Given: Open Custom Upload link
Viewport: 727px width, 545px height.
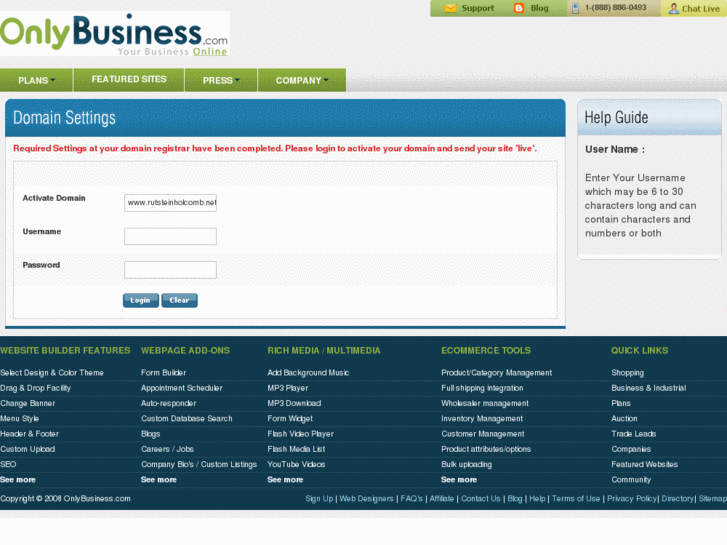Looking at the screenshot, I should pyautogui.click(x=27, y=449).
